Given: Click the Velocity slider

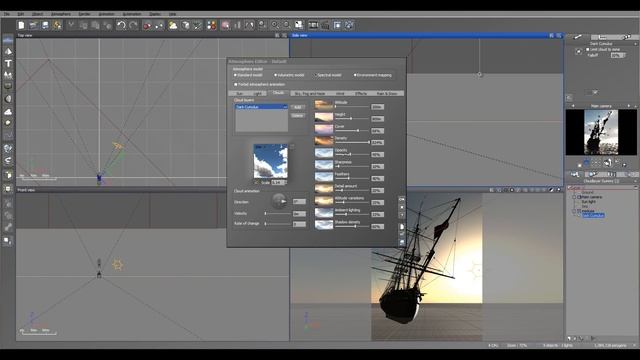Looking at the screenshot, I should [x=278, y=213].
